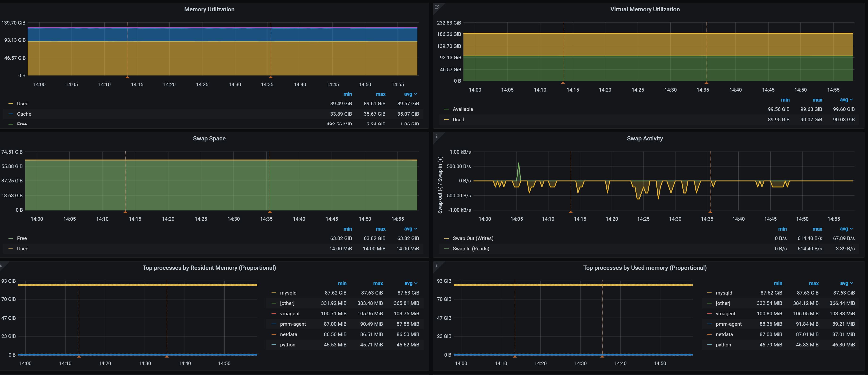Viewport: 868px width, 375px height.
Task: Click info icon on Resident Memory processes panel
Action: click(1, 265)
